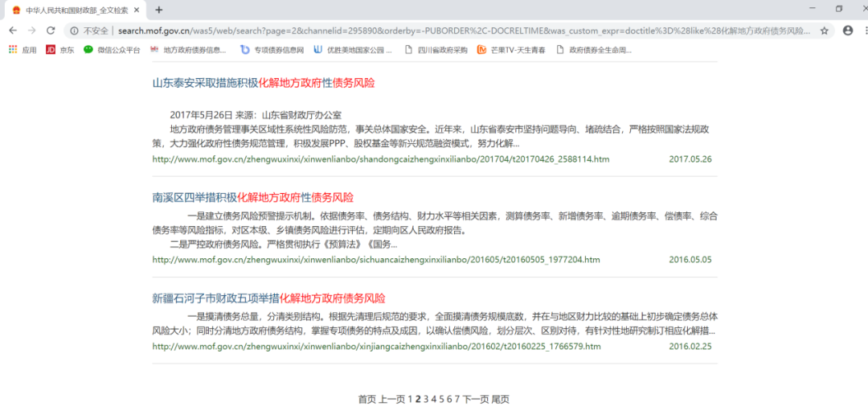This screenshot has height=411, width=868.
Task: Go to 上一页 previous page
Action: pyautogui.click(x=392, y=399)
